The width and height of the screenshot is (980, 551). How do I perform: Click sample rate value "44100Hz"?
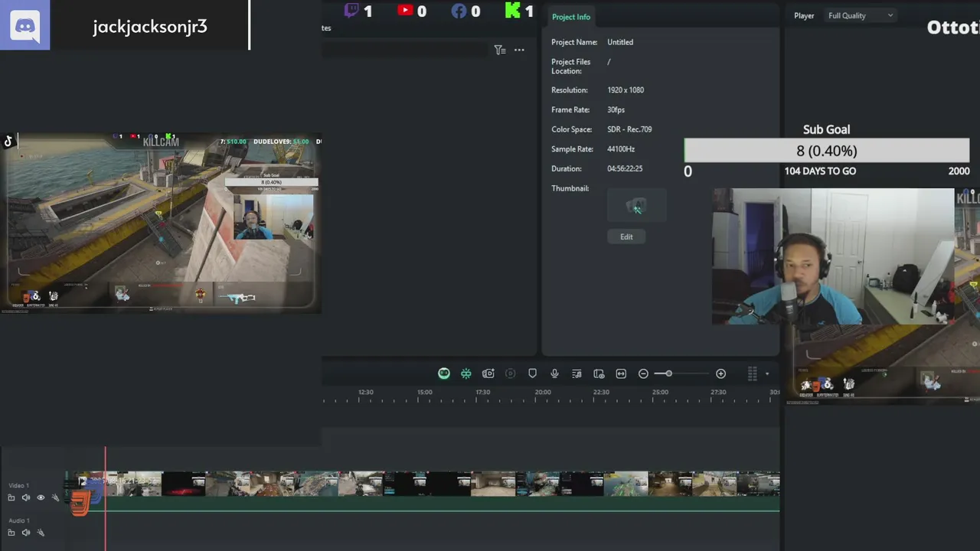pos(621,149)
